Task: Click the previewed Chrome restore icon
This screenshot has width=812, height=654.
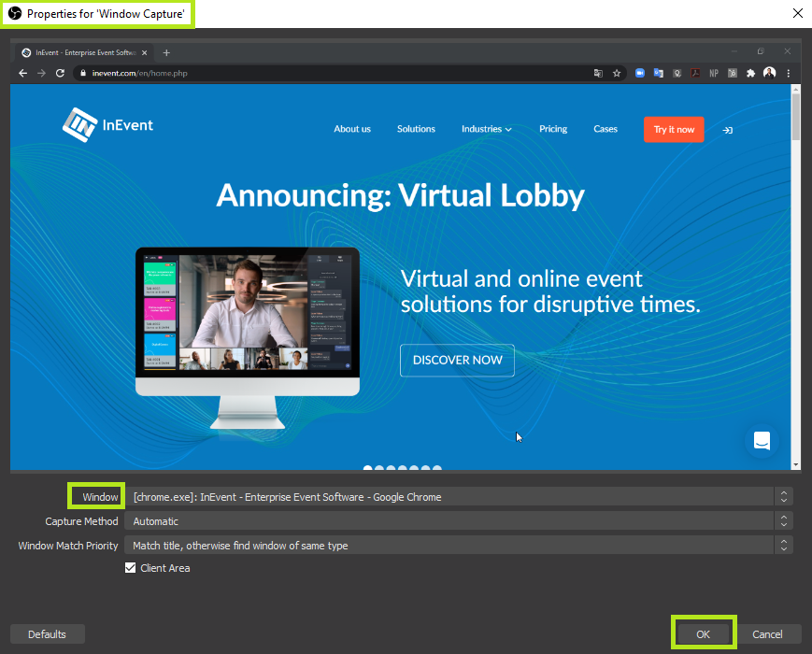Action: [x=761, y=51]
